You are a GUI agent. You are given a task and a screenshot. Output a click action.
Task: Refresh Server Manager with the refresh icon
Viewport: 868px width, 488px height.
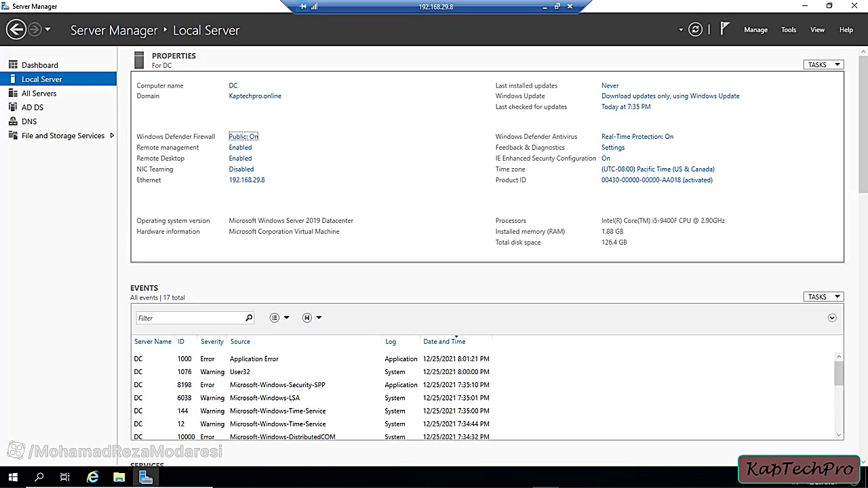(695, 29)
